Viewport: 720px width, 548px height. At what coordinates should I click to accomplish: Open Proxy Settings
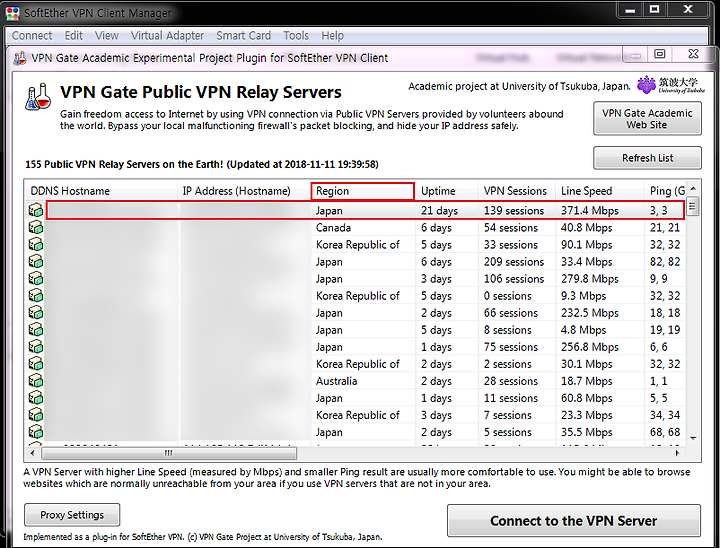72,514
